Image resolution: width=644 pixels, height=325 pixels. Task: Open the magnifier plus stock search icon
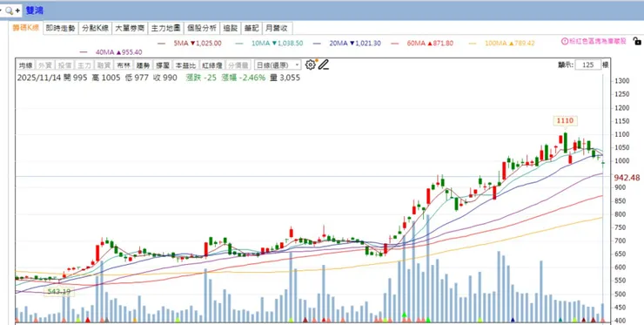click(12, 10)
